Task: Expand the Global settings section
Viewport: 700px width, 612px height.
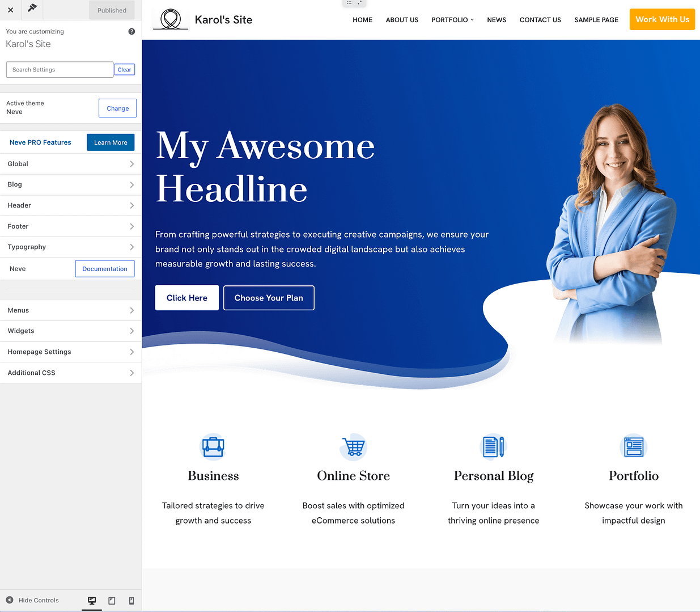Action: click(x=71, y=164)
